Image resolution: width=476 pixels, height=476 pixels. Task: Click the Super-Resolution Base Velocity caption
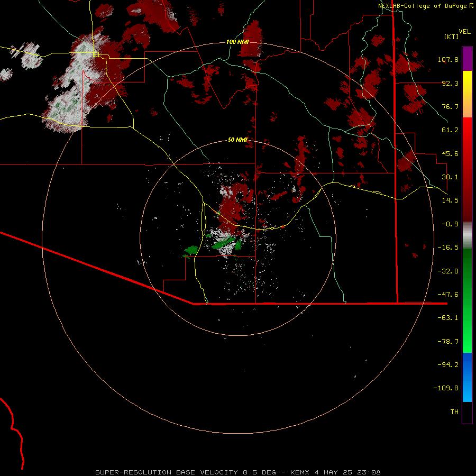[237, 472]
